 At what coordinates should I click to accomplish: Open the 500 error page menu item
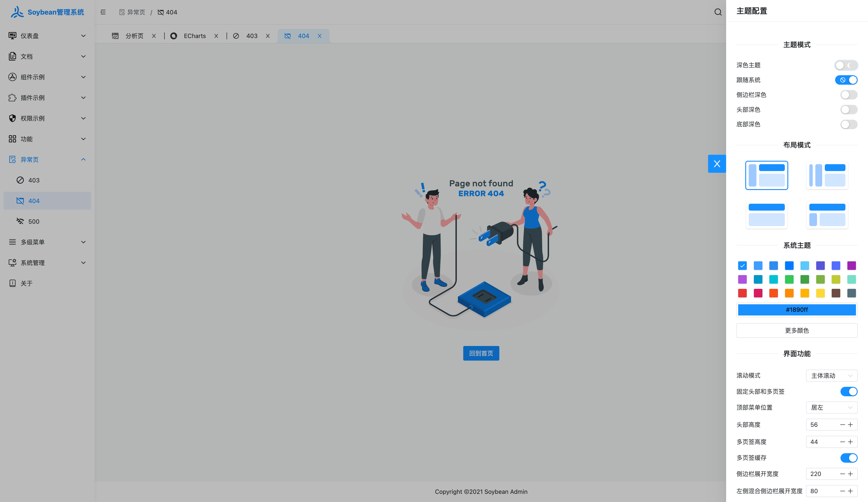[34, 221]
